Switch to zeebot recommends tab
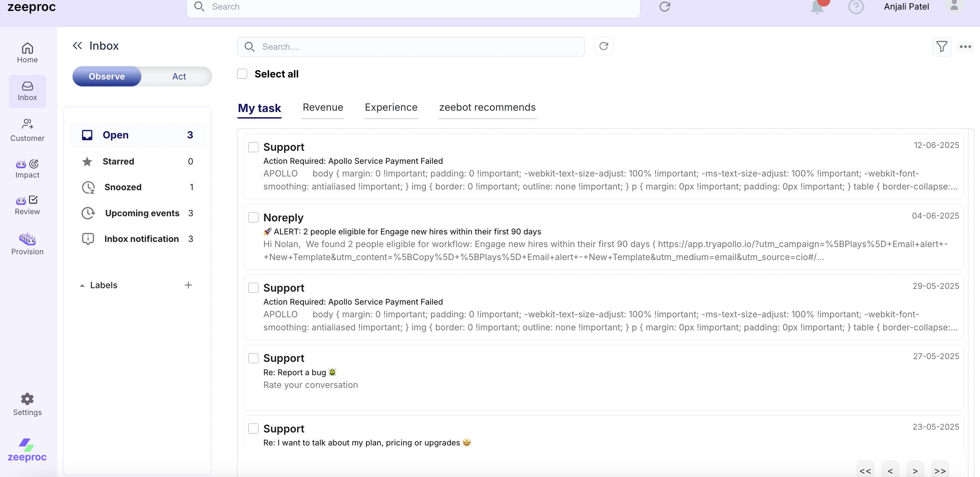 (x=487, y=108)
